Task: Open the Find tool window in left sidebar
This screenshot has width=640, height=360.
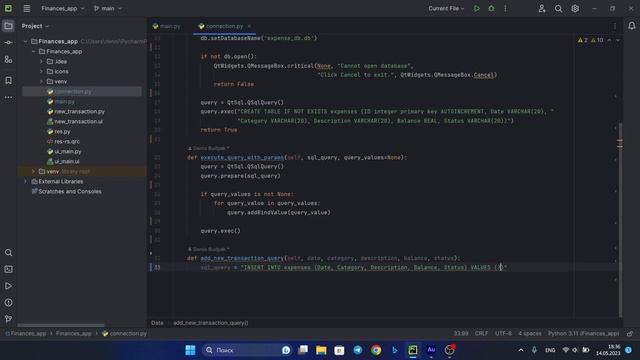Action: (x=8, y=253)
